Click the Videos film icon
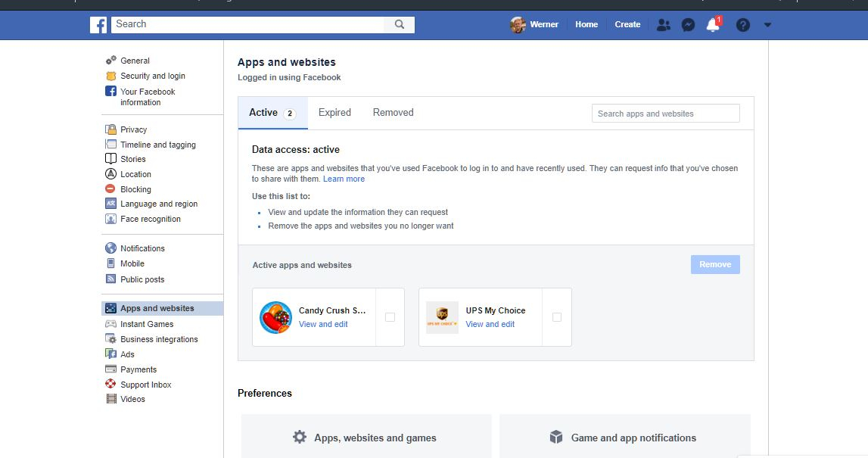The width and height of the screenshot is (868, 458). click(x=110, y=399)
